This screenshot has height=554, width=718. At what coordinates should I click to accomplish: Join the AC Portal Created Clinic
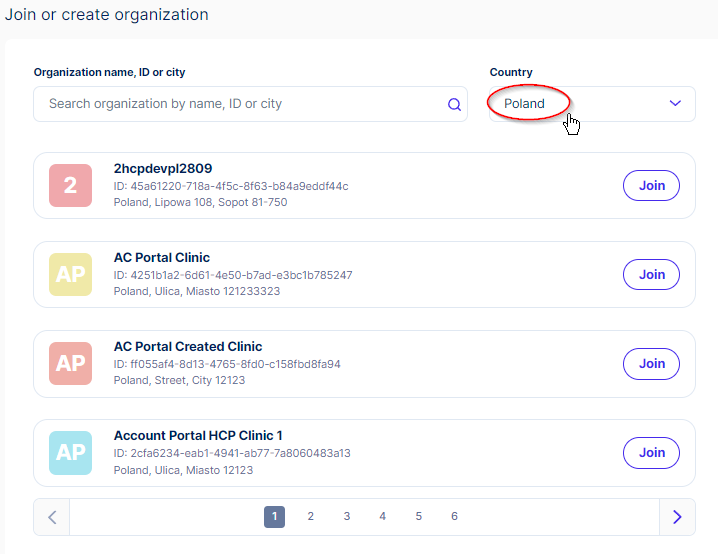(x=651, y=364)
